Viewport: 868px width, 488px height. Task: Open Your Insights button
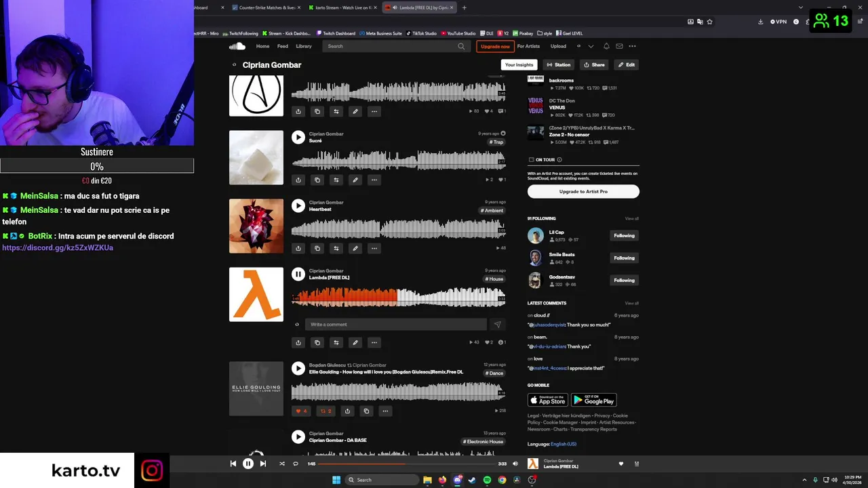pyautogui.click(x=519, y=65)
